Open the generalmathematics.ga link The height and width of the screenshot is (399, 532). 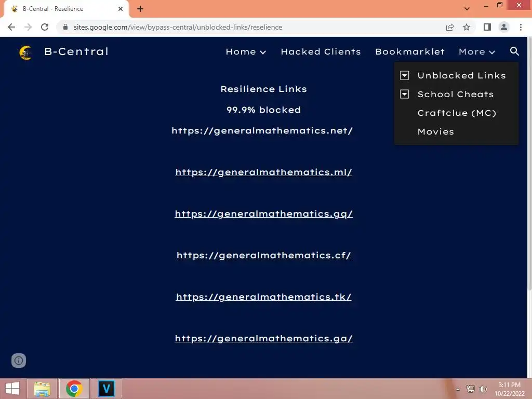[263, 339]
